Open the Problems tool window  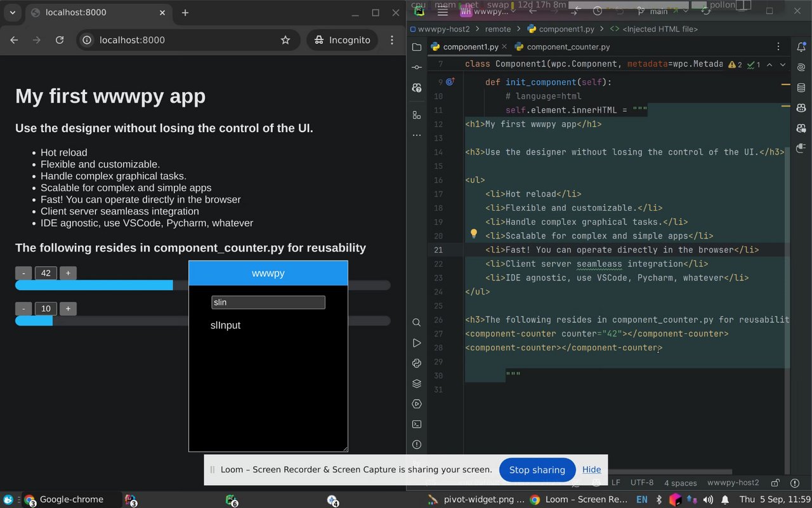(x=416, y=444)
